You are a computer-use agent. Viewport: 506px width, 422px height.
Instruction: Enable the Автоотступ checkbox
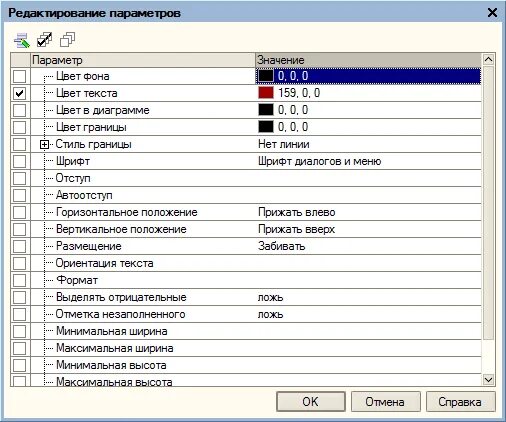coord(19,195)
